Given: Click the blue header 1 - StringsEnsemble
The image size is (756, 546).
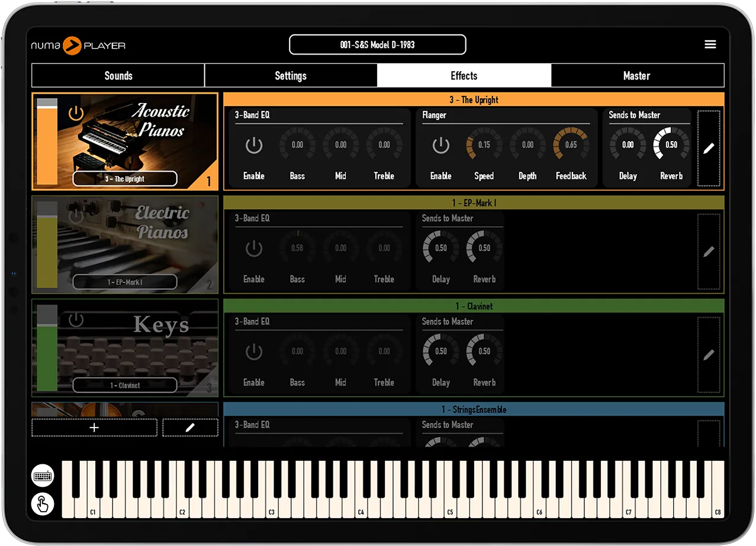Looking at the screenshot, I should pos(474,409).
